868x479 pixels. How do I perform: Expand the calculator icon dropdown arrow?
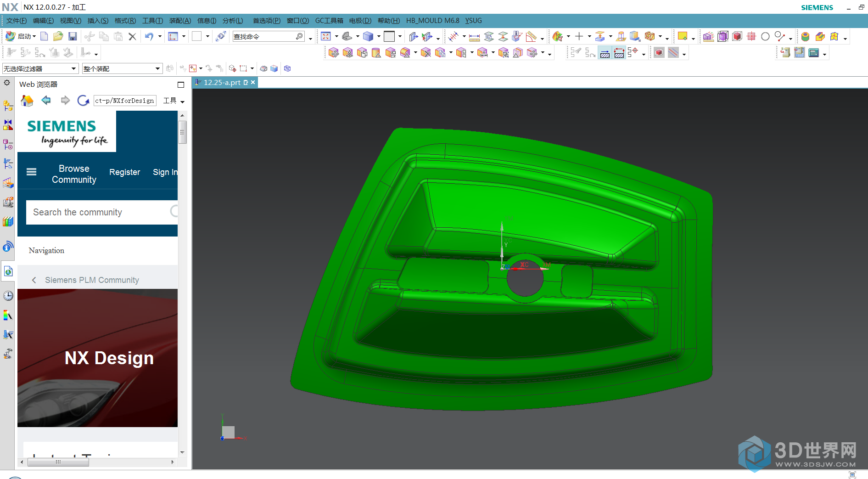click(824, 54)
